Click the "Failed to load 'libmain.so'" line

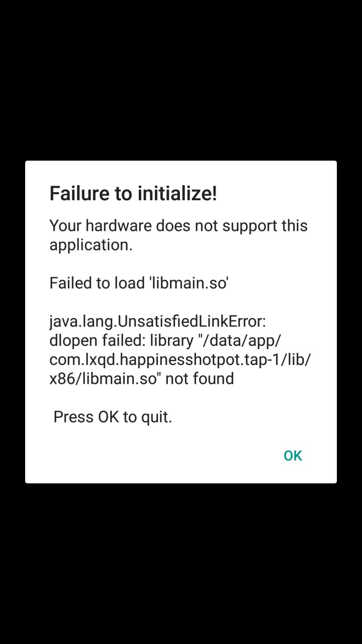coord(139,283)
